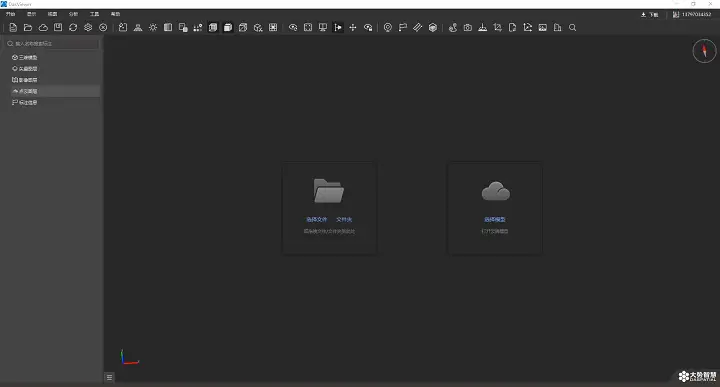The height and width of the screenshot is (387, 720).
Task: Click the left blue link under folder icon
Action: [317, 219]
